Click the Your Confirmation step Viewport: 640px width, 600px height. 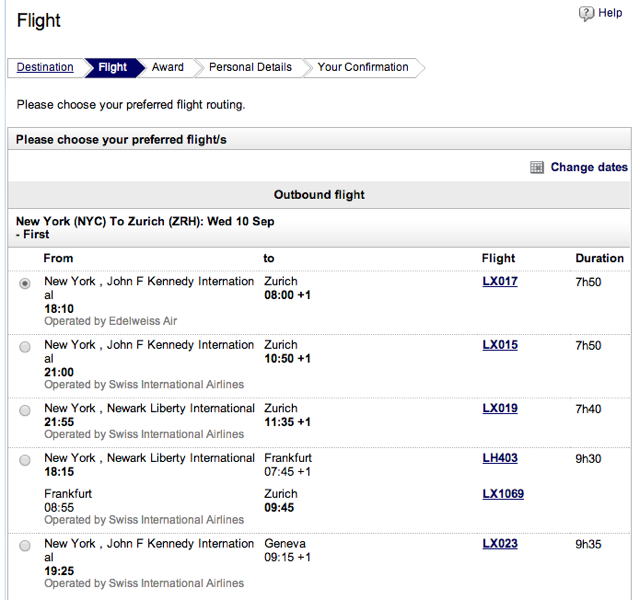[363, 67]
